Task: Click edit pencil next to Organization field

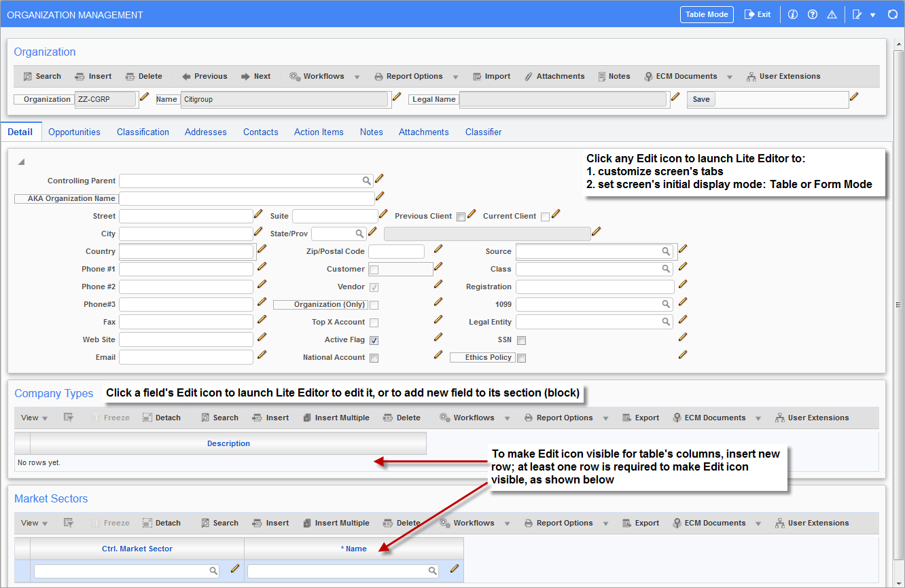Action: coord(144,97)
